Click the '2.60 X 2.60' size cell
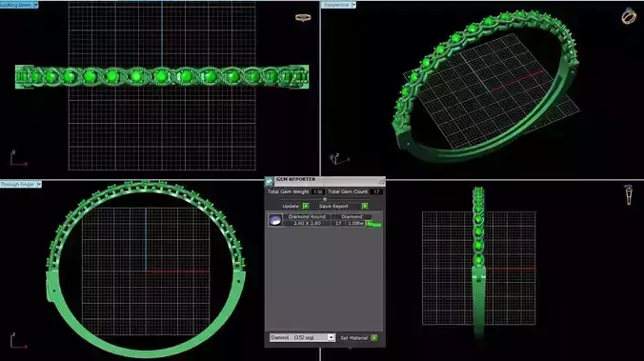The image size is (644, 361). click(307, 223)
